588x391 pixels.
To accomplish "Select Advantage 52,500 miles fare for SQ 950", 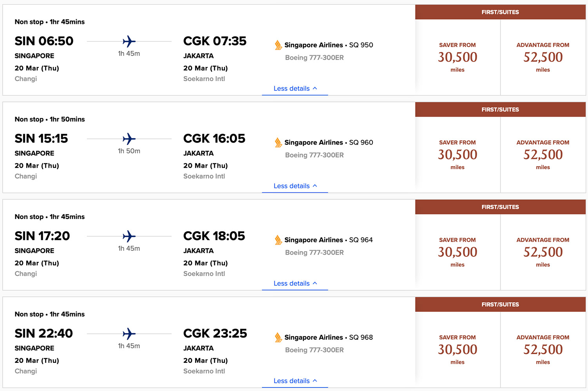I will click(543, 57).
